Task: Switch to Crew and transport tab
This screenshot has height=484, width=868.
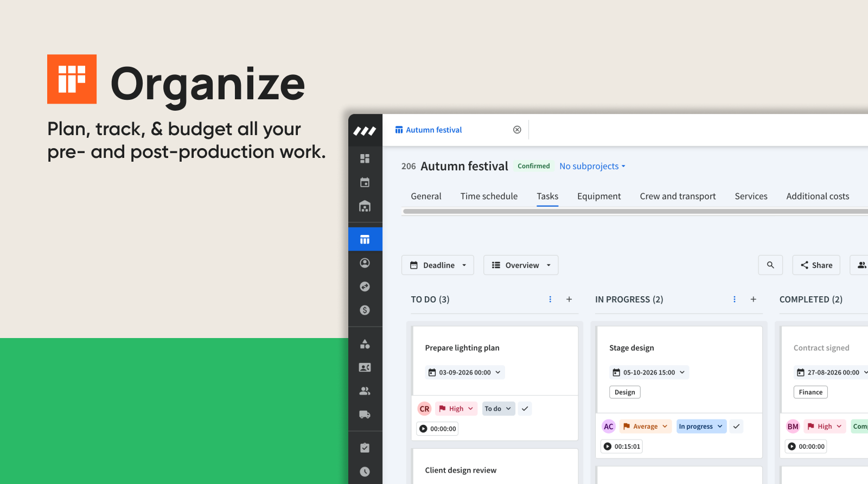Action: click(678, 196)
